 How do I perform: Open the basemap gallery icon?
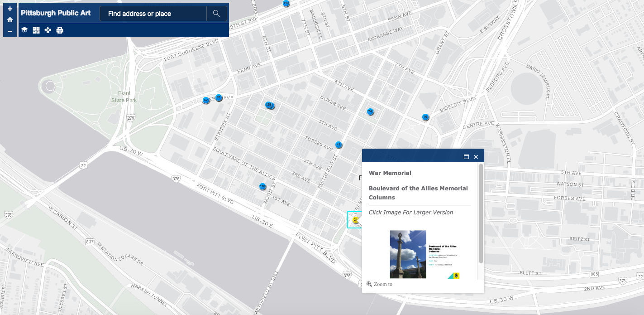[36, 30]
